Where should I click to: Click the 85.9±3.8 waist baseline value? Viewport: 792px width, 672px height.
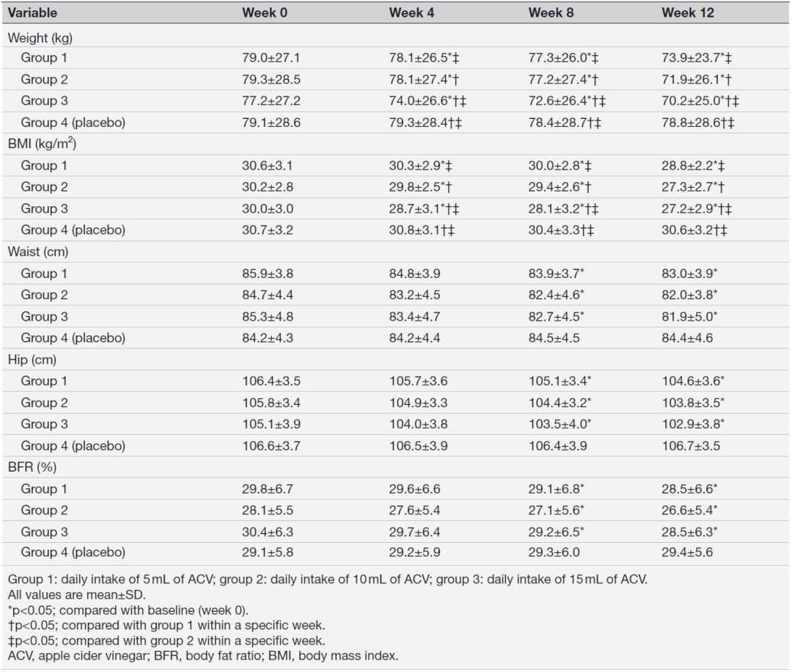(267, 274)
